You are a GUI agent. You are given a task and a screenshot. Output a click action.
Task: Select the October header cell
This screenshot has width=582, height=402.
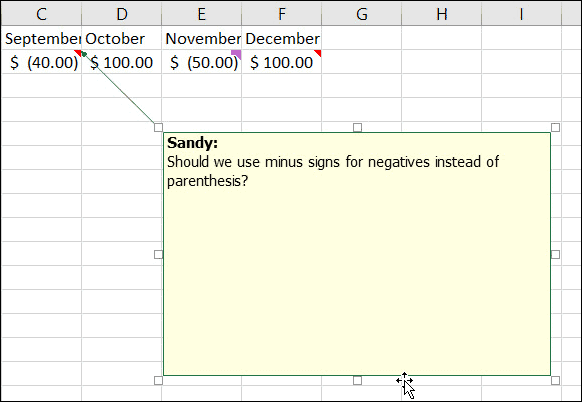pos(121,38)
